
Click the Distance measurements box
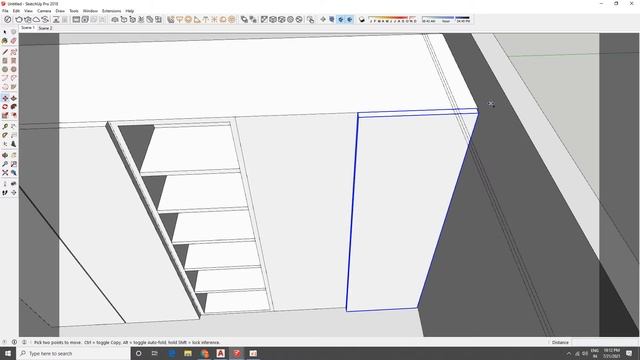tap(604, 342)
